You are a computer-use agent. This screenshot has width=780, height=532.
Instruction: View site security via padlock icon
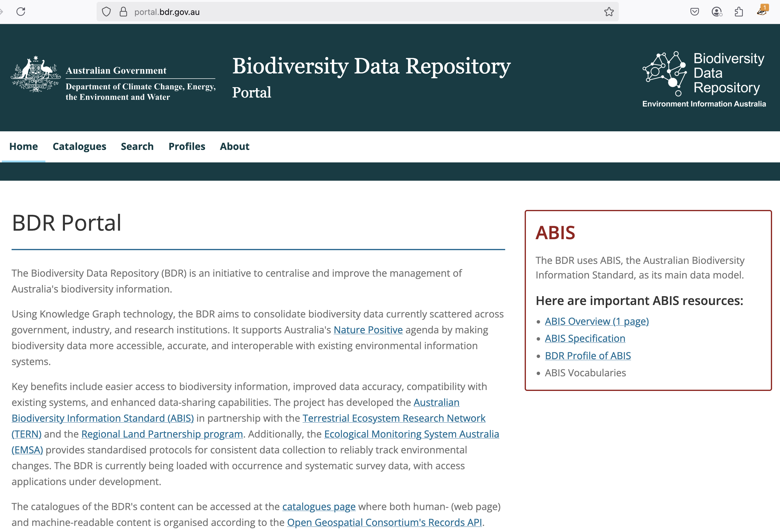(x=123, y=12)
